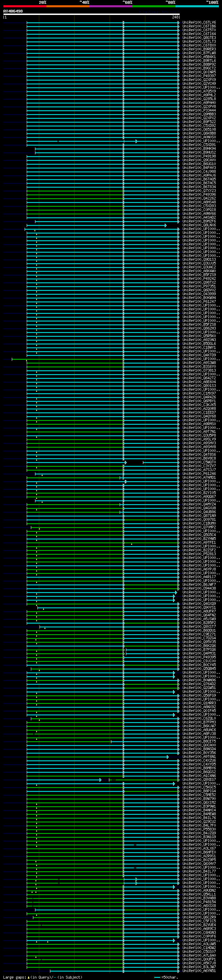Select the UniRef100_A9T6N1 label
The height and width of the screenshot is (980, 222).
[199, 757]
